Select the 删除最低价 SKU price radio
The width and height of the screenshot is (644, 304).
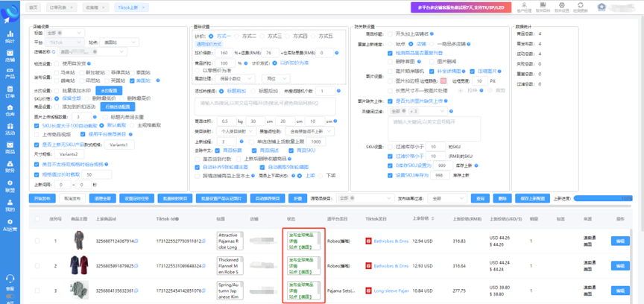pos(86,98)
